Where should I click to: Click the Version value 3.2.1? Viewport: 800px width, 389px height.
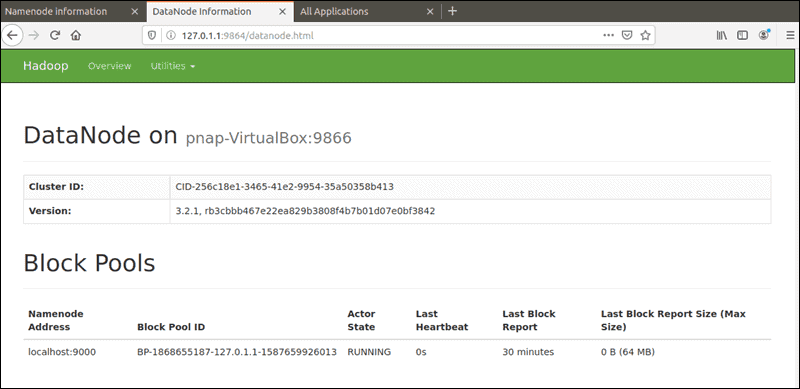[305, 211]
